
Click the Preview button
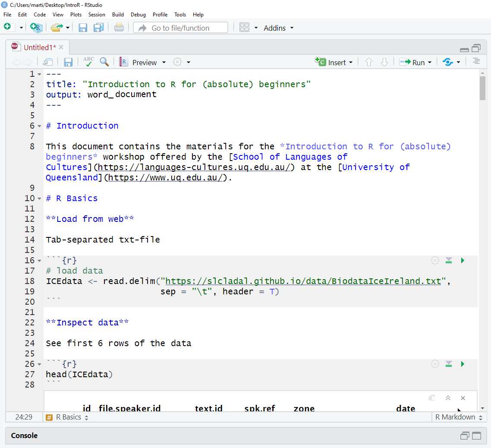point(144,63)
